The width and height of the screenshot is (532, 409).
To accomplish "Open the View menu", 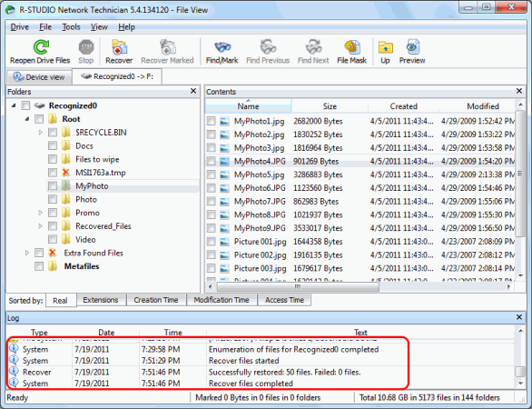I will click(99, 27).
